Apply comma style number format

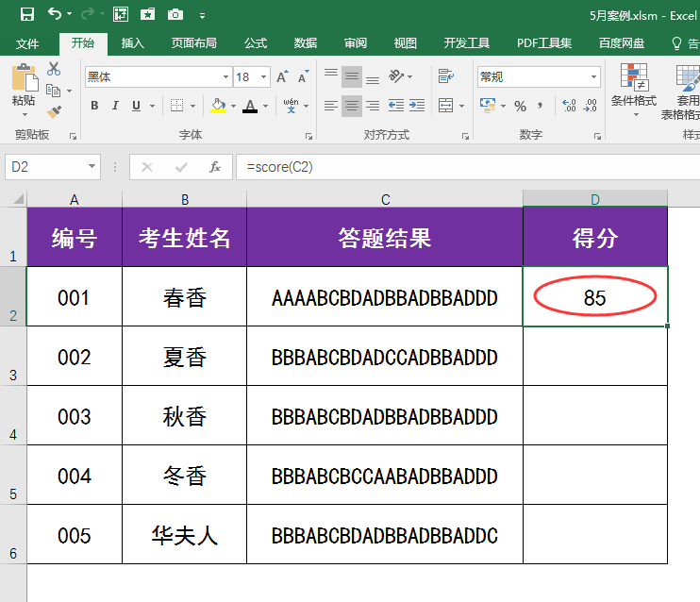pos(541,106)
